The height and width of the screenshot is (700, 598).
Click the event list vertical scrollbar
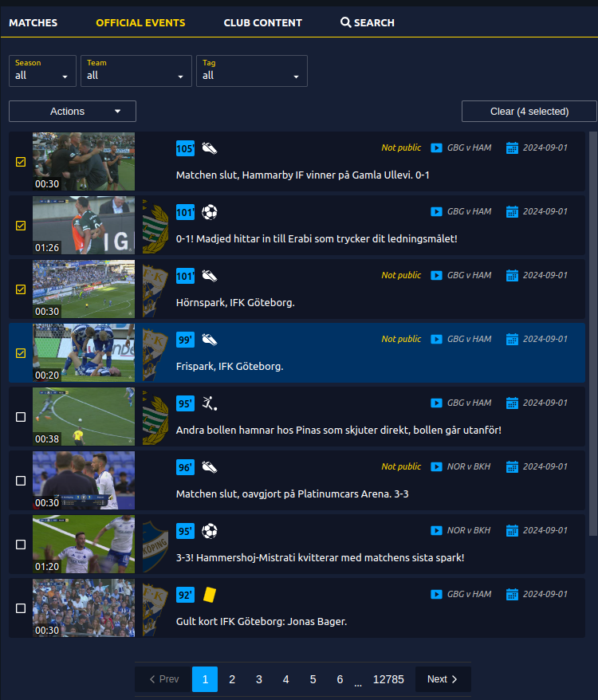tap(592, 333)
